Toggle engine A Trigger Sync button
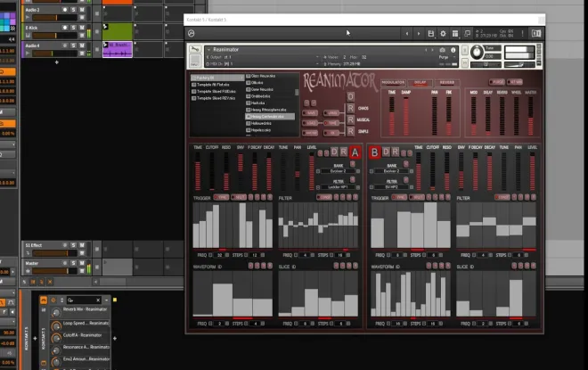 click(221, 197)
